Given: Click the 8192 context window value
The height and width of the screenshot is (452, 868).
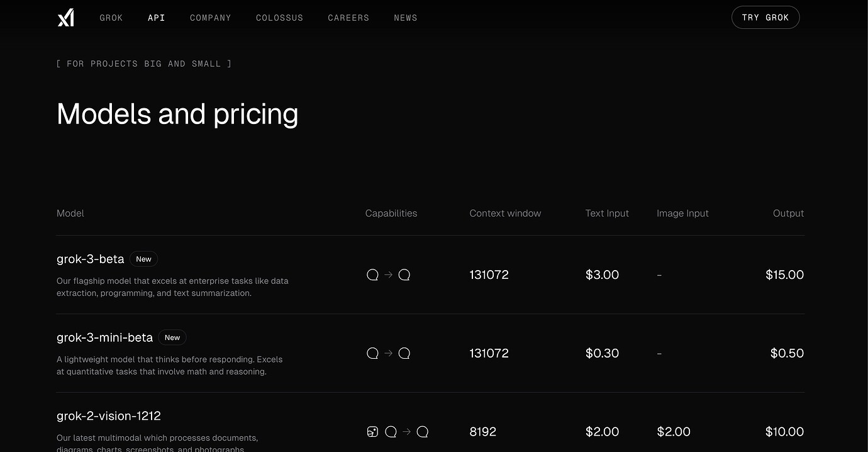Looking at the screenshot, I should pos(483,432).
